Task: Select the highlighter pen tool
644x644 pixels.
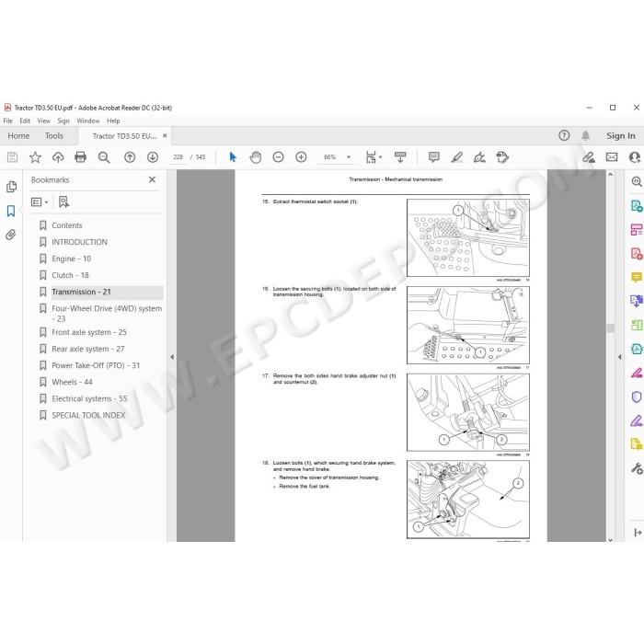Action: click(456, 157)
